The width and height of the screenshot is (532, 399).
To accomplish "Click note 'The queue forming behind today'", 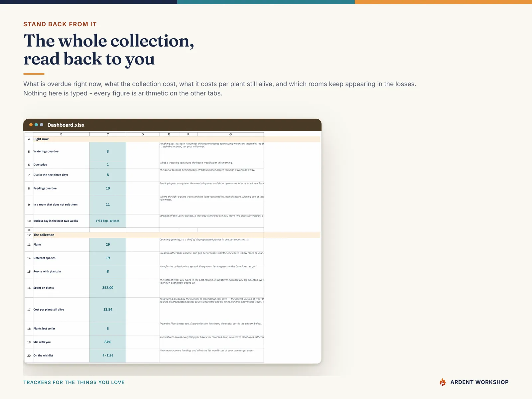I will (x=207, y=170).
